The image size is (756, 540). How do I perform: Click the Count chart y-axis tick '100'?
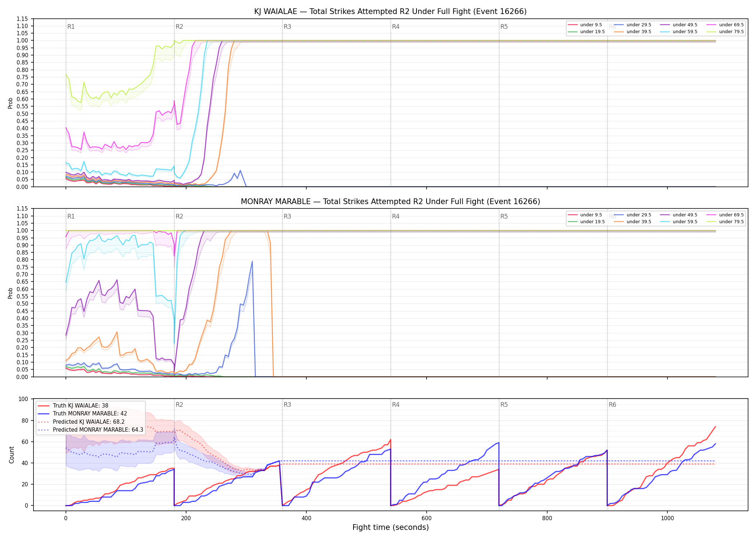pos(23,399)
